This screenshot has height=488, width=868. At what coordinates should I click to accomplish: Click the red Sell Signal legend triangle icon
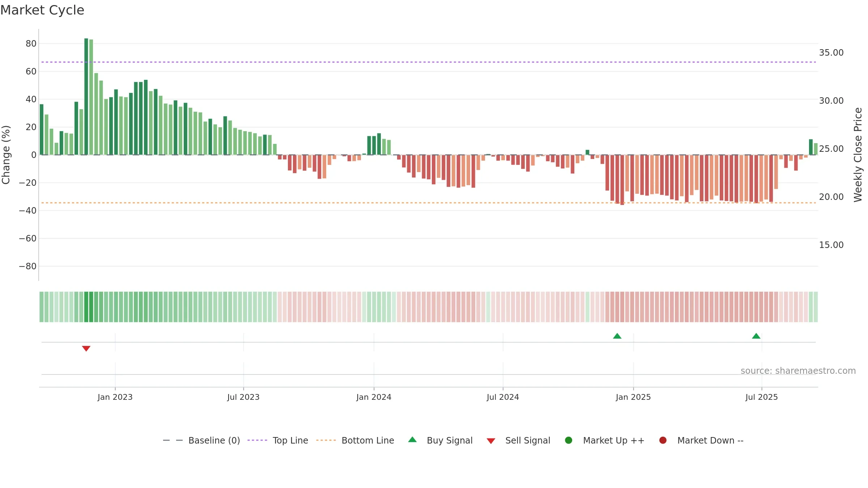[x=491, y=441]
